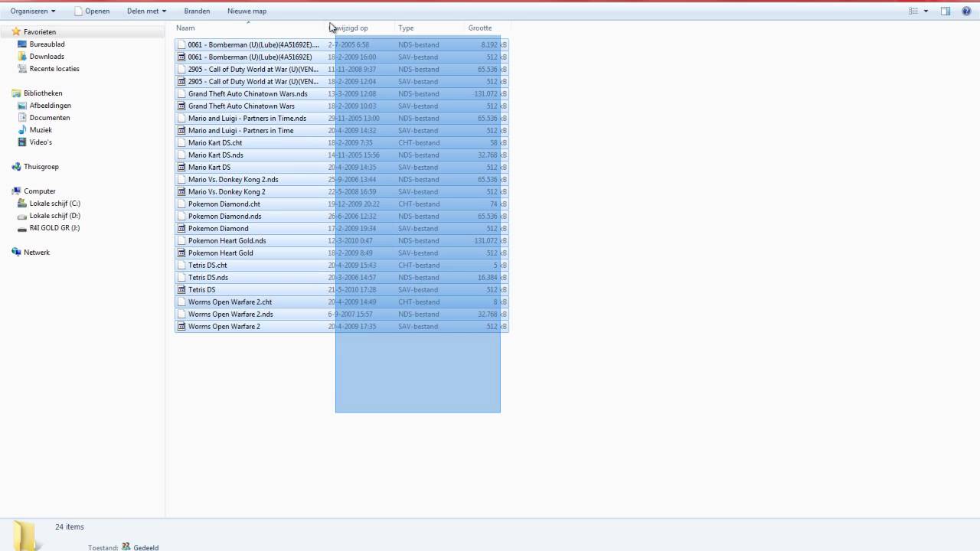Select Lokale schijf (C:) label
Viewport: 980px width, 551px height.
click(55, 204)
